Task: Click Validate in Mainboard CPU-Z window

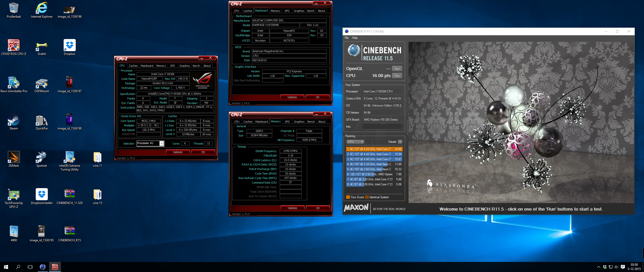Action: click(292, 97)
